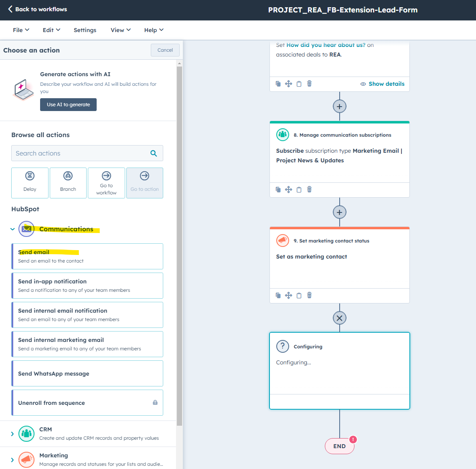Click lock icon on Unenroll from sequence
The height and width of the screenshot is (469, 476).
[155, 402]
